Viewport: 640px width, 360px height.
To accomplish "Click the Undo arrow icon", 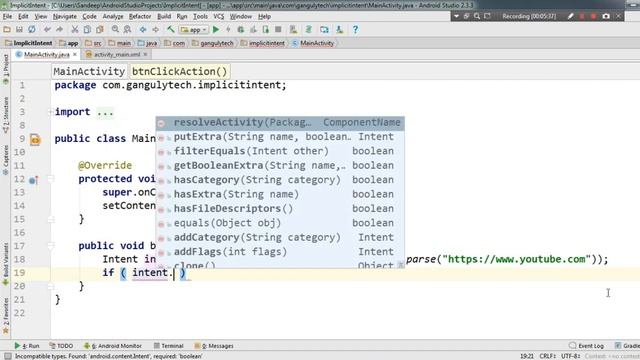I will 47,29.
